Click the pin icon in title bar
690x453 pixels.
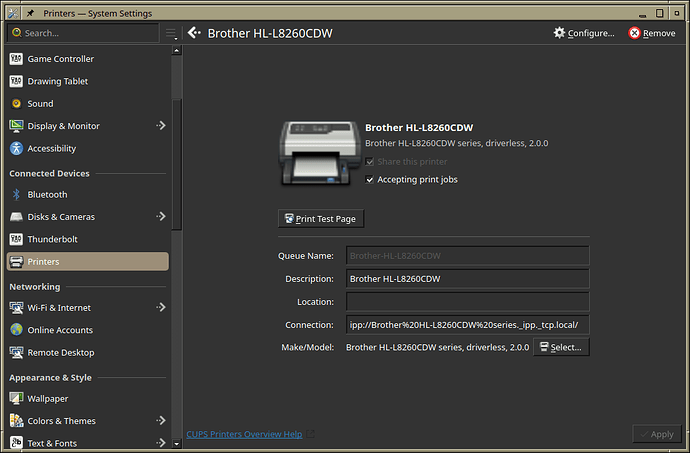pos(30,13)
